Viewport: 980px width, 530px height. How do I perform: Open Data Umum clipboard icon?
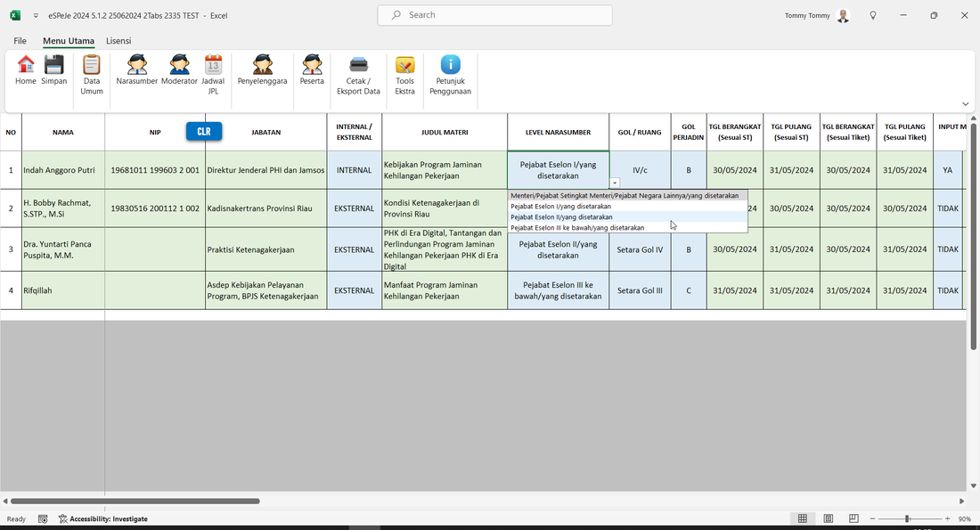pyautogui.click(x=92, y=65)
